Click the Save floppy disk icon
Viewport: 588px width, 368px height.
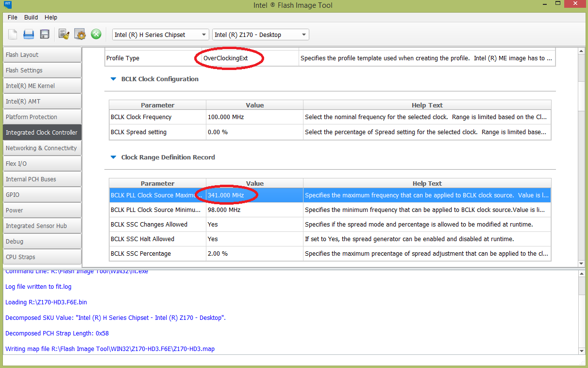click(x=45, y=35)
